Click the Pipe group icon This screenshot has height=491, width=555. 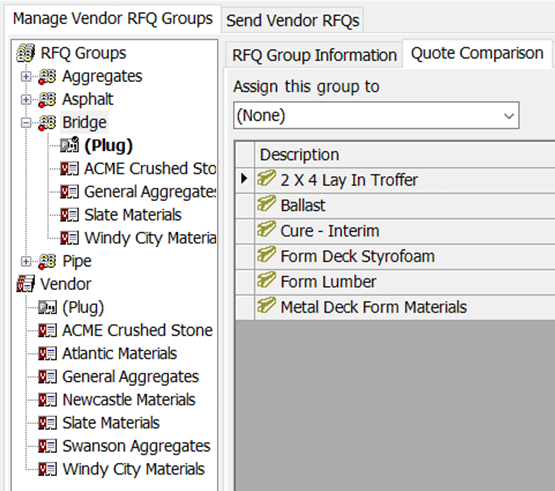point(47,261)
